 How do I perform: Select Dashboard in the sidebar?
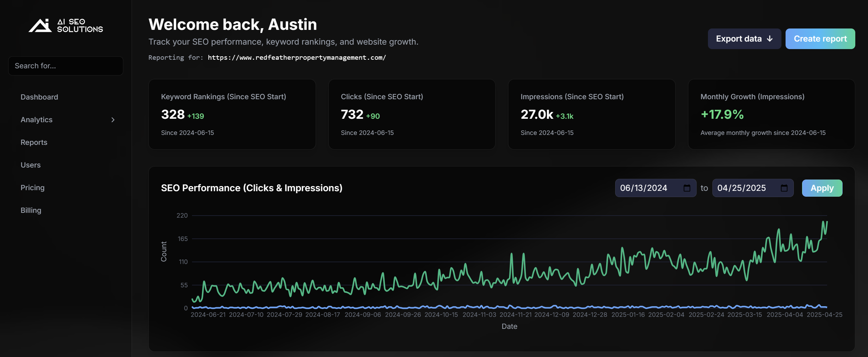tap(39, 97)
